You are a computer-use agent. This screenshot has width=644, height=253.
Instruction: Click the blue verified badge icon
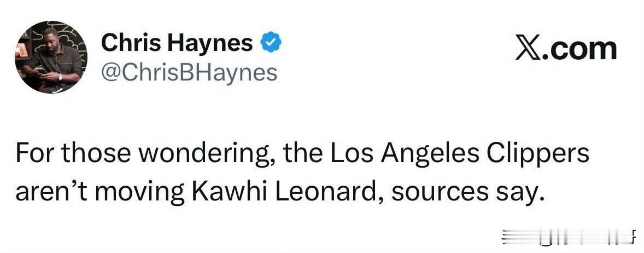click(271, 43)
